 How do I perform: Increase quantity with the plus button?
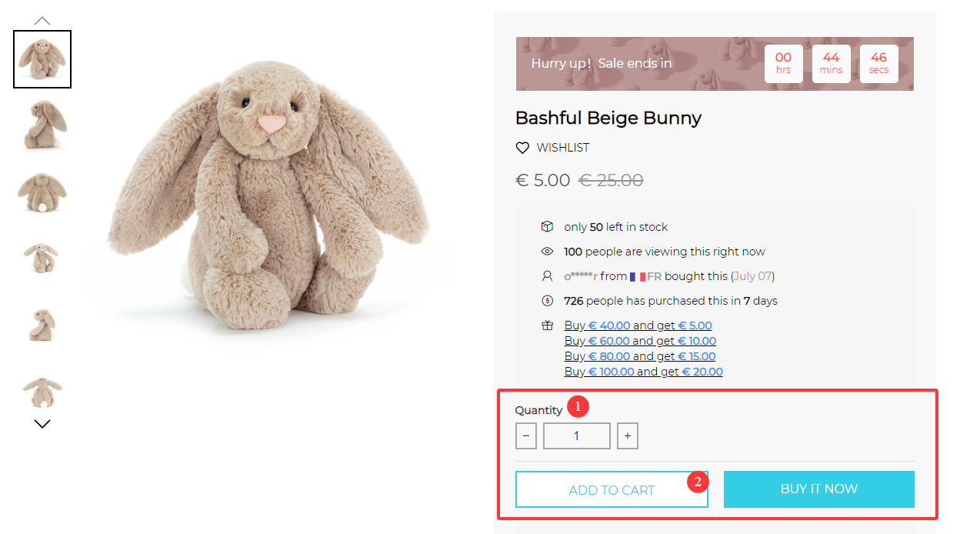628,436
